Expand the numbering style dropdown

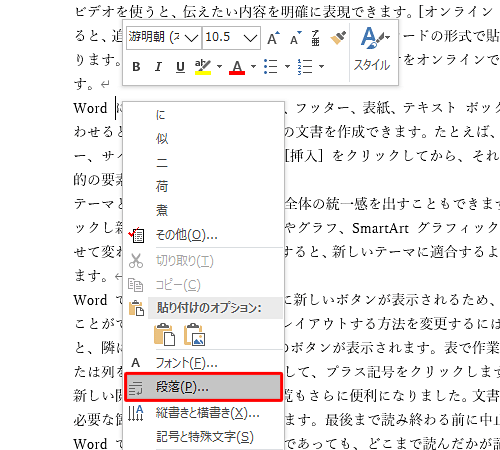pyautogui.click(x=321, y=67)
